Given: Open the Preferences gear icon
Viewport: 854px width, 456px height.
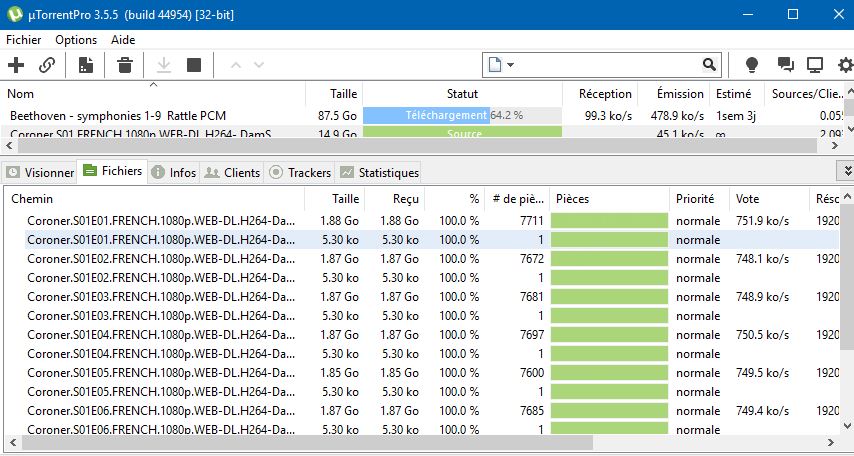Looking at the screenshot, I should [845, 65].
